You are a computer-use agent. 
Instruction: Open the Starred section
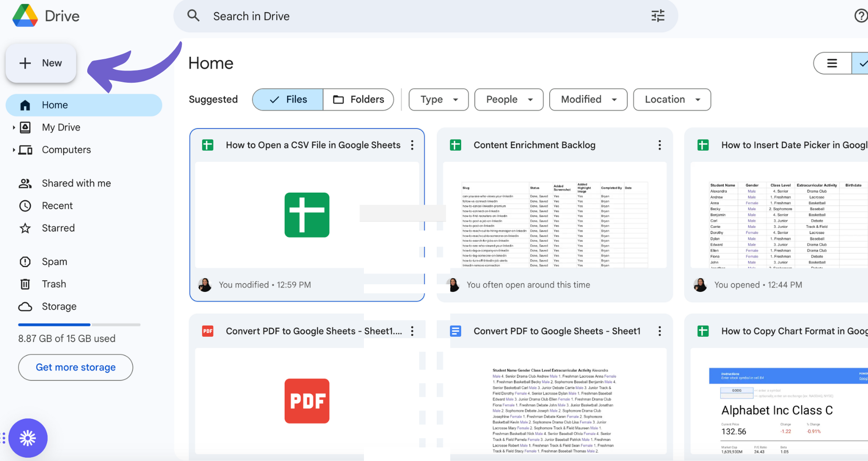[58, 228]
